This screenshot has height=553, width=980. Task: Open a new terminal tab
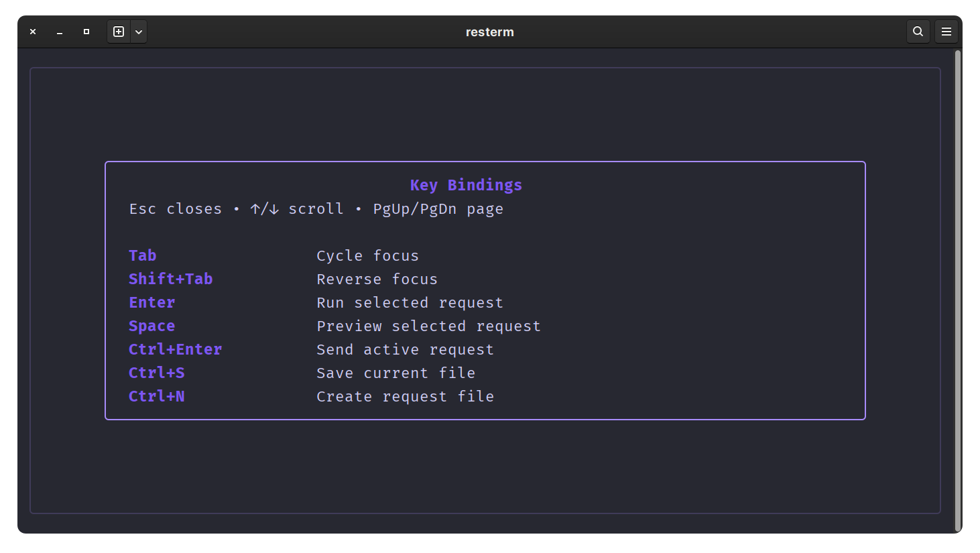click(119, 32)
